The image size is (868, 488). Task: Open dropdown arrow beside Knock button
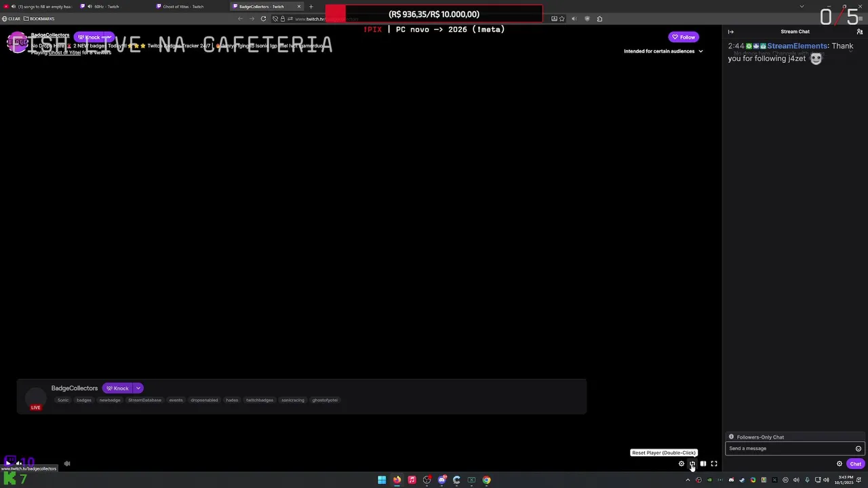[x=138, y=388]
